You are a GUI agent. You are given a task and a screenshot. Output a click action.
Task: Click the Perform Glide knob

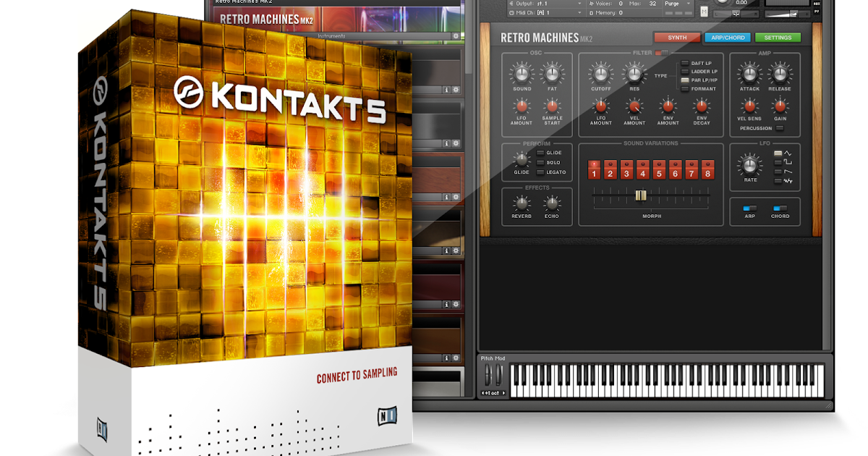pyautogui.click(x=521, y=160)
